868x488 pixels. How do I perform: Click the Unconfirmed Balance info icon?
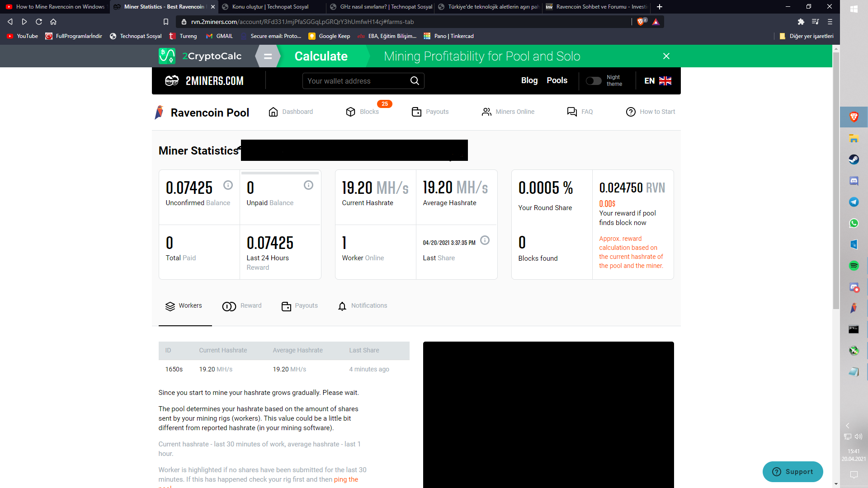pos(228,185)
